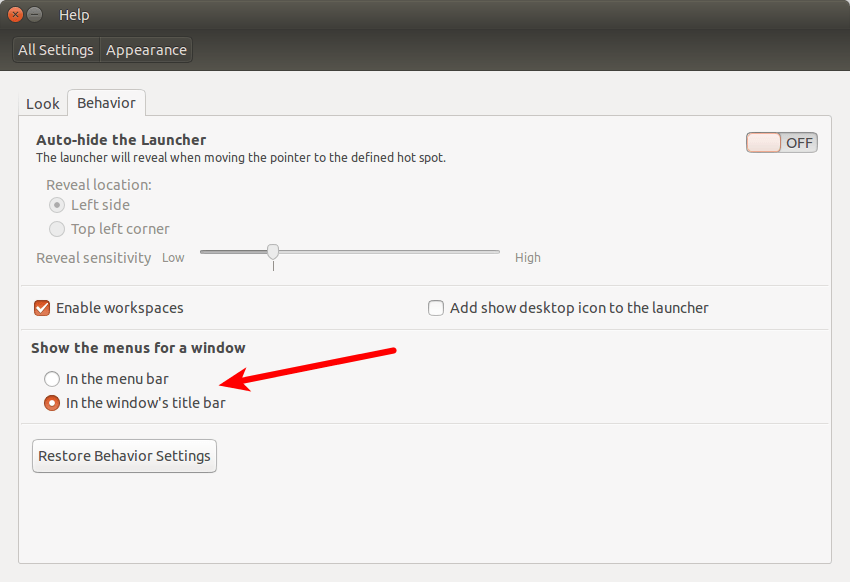Enable Add show desktop icon to launcher
Screen dimensions: 850x582
click(x=436, y=308)
